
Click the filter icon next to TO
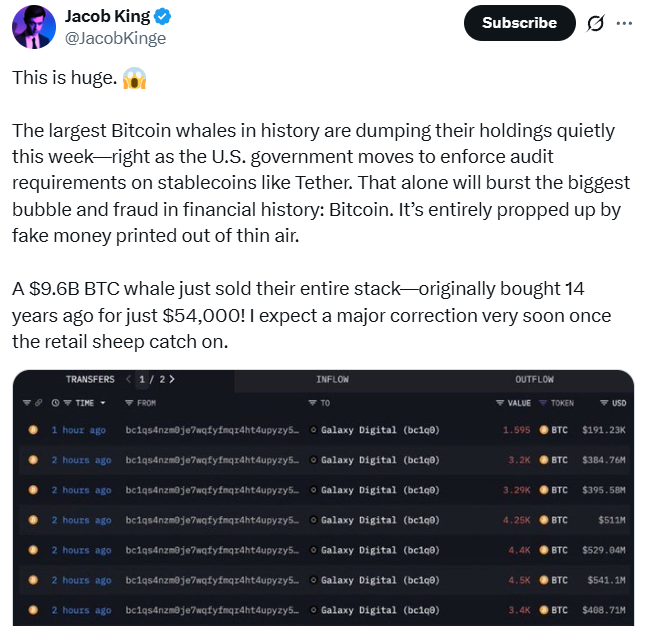point(312,402)
